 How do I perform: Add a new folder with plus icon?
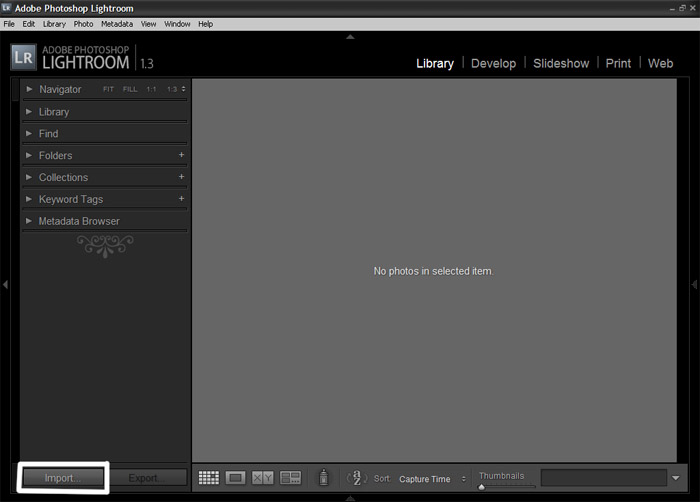(181, 155)
